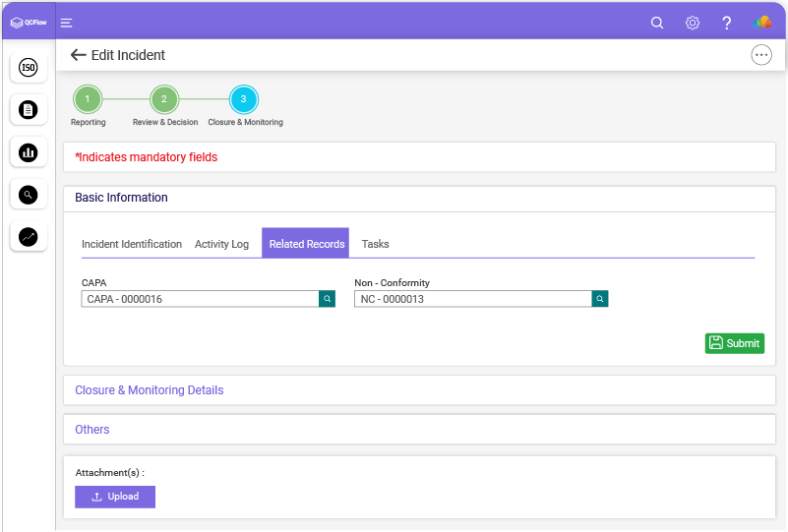Collapse the Basic Information section

(121, 198)
